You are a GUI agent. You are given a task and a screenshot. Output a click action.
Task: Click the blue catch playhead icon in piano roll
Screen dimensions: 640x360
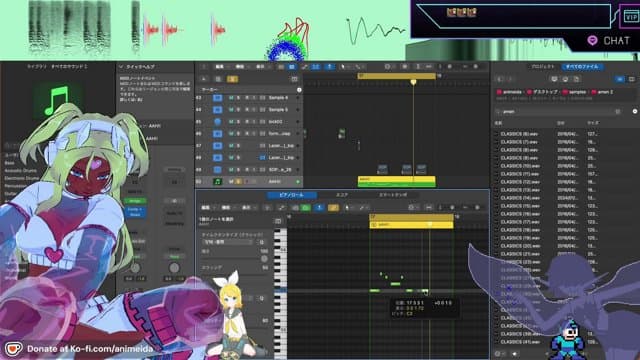click(320, 208)
